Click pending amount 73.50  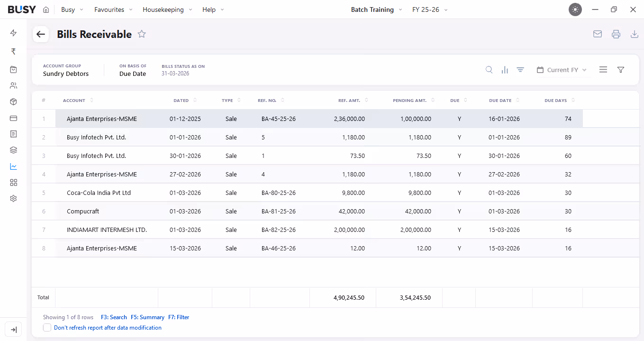[424, 156]
